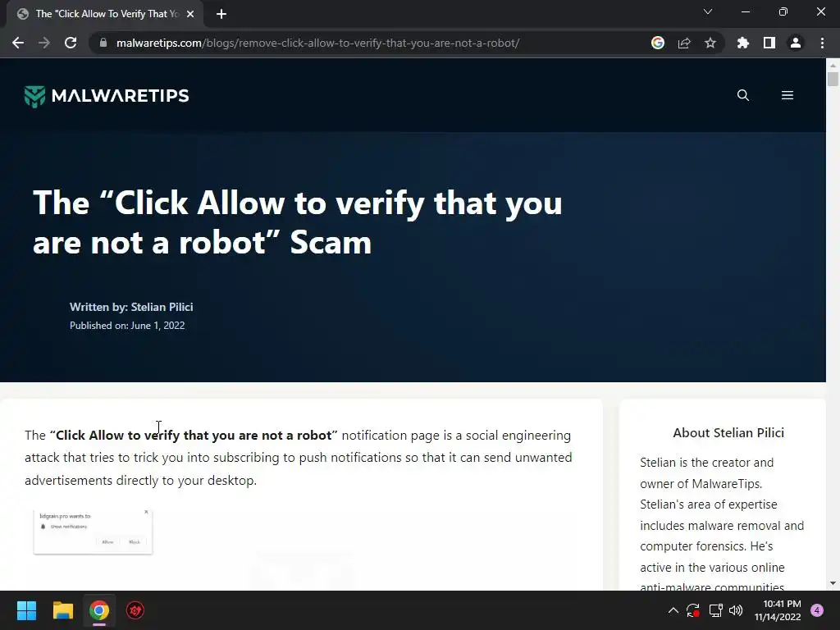Viewport: 840px width, 630px height.
Task: Click the Chrome taskbar icon
Action: (99, 610)
